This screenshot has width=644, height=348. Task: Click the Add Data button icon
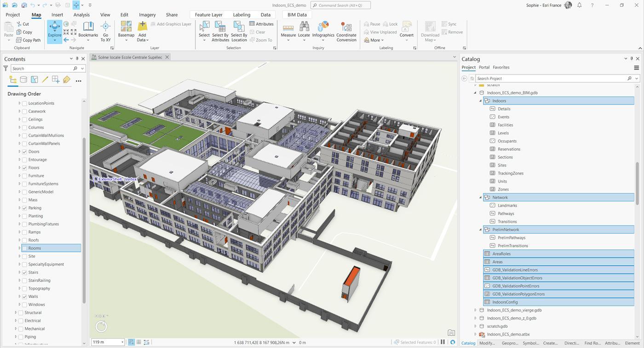[x=142, y=26]
